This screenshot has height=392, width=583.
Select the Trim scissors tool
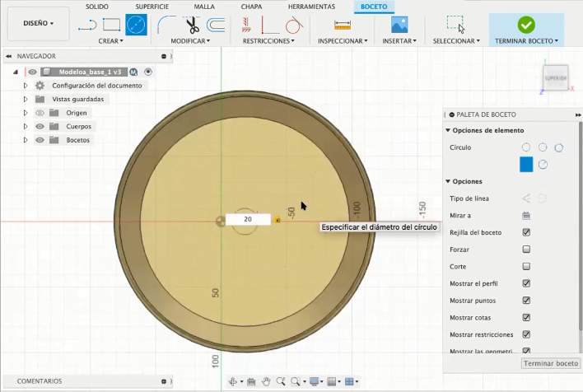click(192, 25)
